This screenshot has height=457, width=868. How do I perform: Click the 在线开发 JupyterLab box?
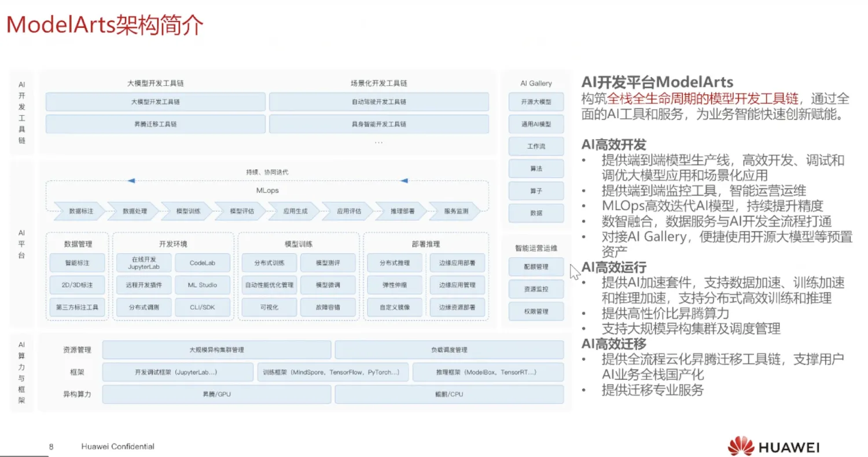click(144, 263)
